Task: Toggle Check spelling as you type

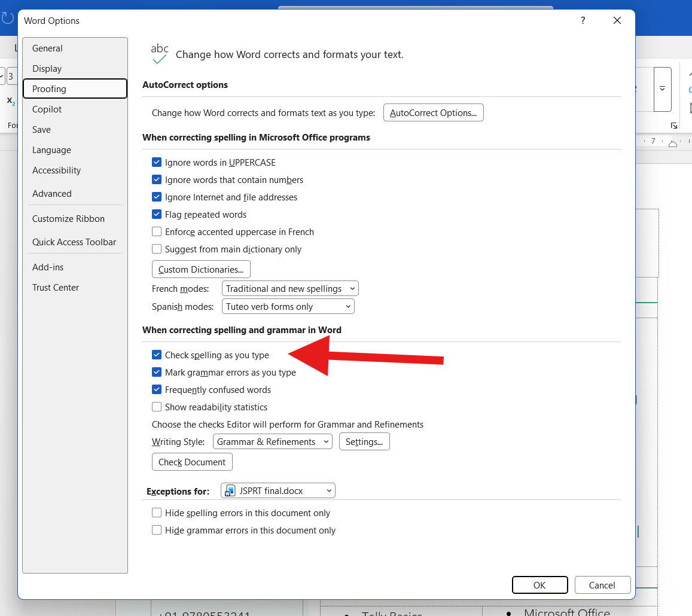Action: [157, 355]
